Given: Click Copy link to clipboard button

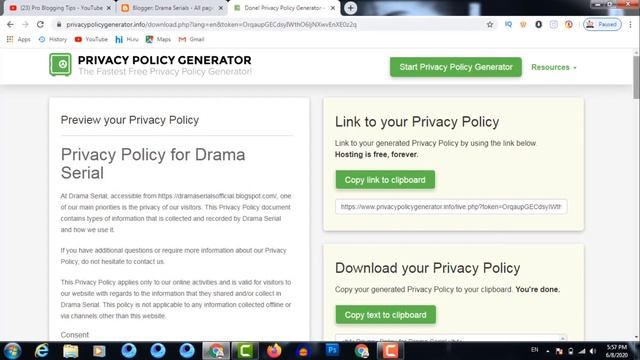Looking at the screenshot, I should 385,180.
